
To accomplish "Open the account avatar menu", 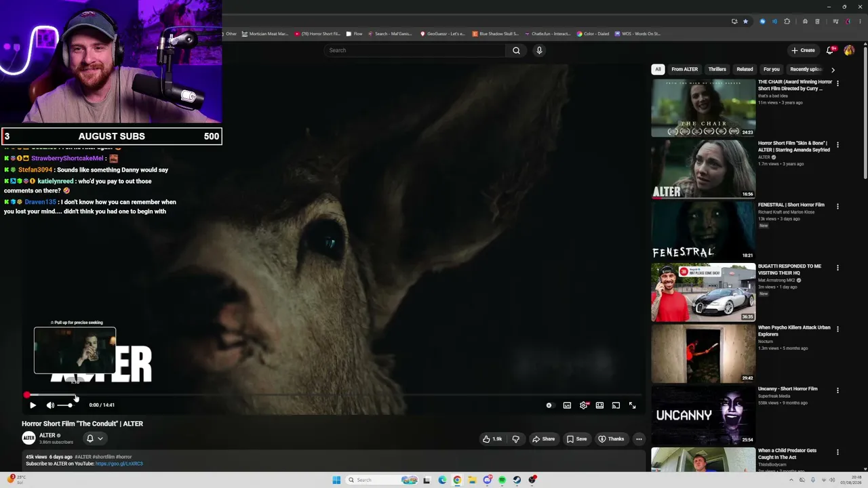I will pos(849,50).
